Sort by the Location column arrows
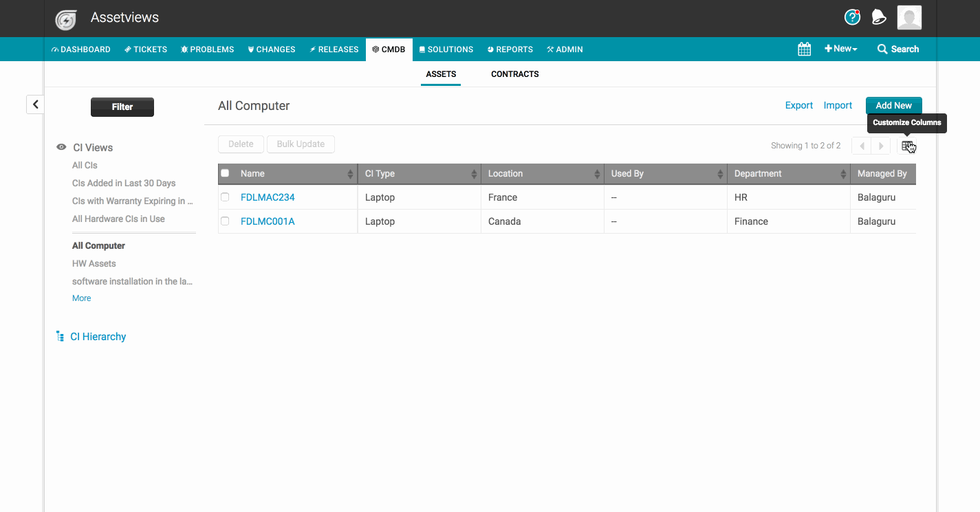 tap(597, 175)
